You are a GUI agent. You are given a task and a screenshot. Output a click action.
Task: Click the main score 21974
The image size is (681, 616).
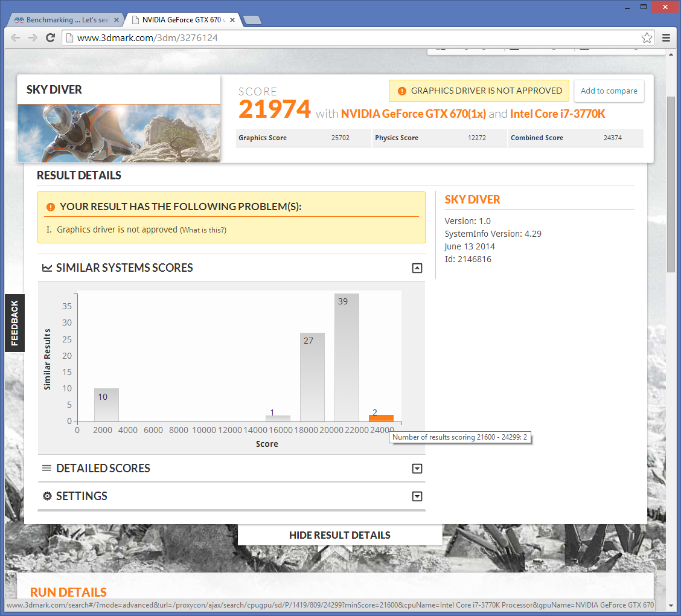(275, 109)
